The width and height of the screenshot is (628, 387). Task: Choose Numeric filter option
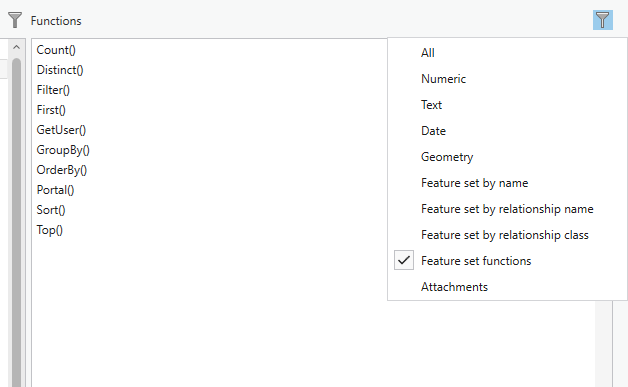coord(443,79)
